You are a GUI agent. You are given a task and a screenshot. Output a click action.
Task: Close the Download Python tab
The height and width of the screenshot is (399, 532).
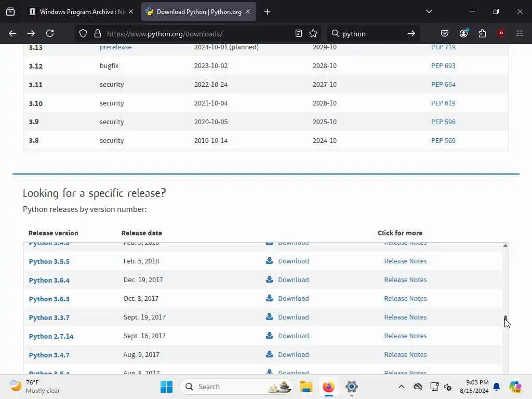(248, 11)
